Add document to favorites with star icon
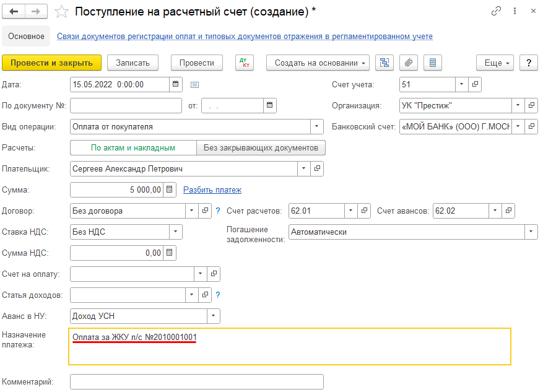Screen dimensions: 543x392 tap(61, 12)
